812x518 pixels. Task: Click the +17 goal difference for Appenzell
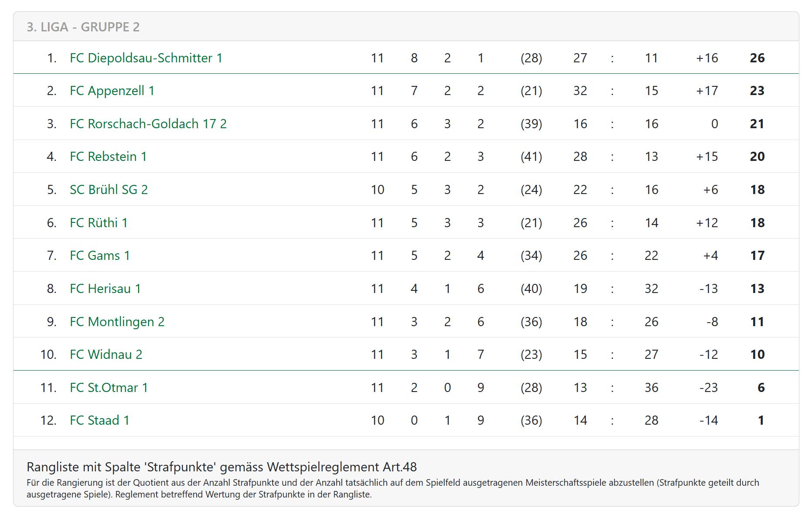click(x=707, y=91)
